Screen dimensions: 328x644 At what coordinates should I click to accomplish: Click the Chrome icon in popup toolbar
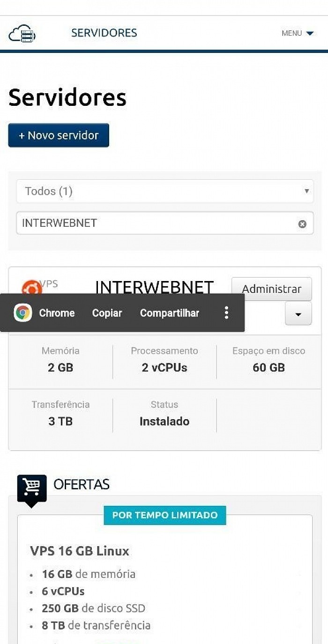pos(22,313)
